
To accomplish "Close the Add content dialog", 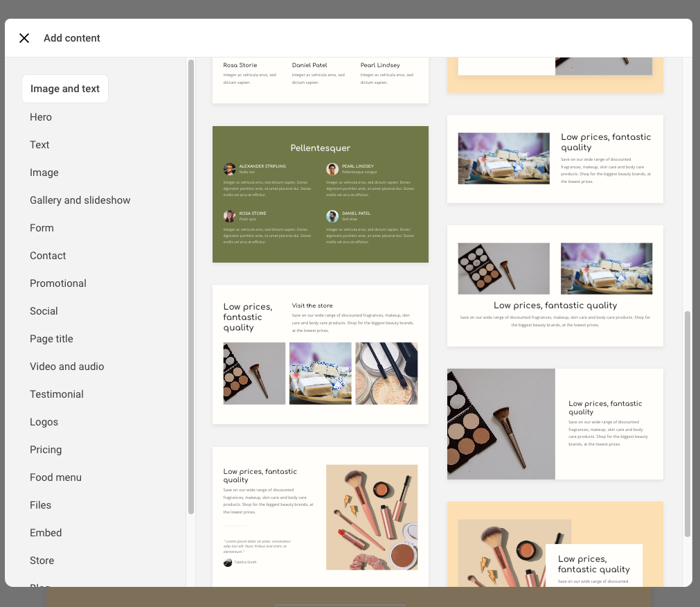I will click(24, 38).
